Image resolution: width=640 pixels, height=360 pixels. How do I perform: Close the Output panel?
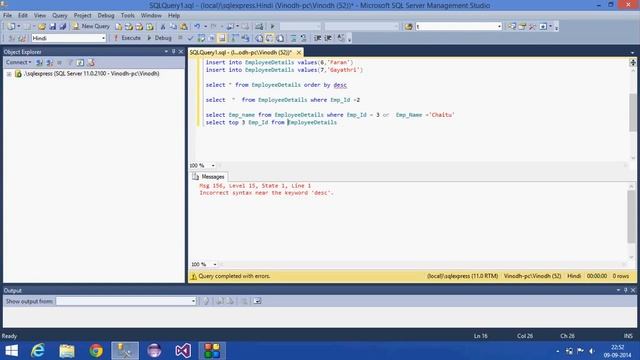pos(633,290)
